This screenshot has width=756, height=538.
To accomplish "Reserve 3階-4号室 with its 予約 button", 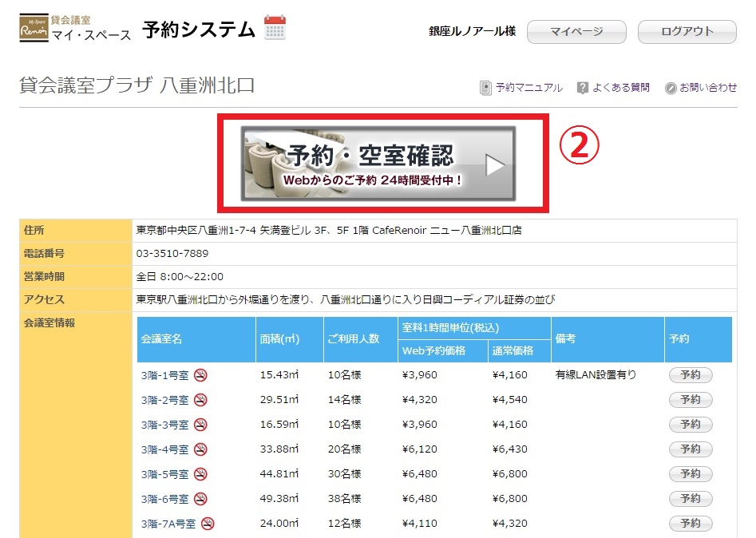I will pyautogui.click(x=691, y=449).
